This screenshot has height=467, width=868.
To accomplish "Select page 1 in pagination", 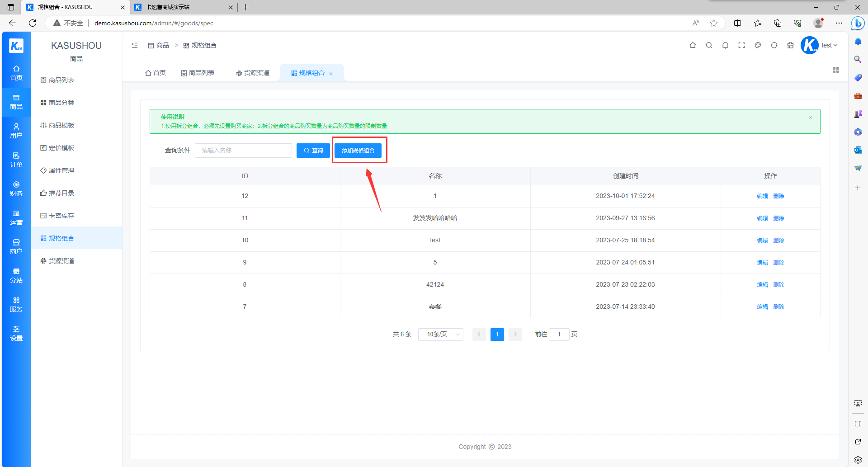I will [497, 335].
